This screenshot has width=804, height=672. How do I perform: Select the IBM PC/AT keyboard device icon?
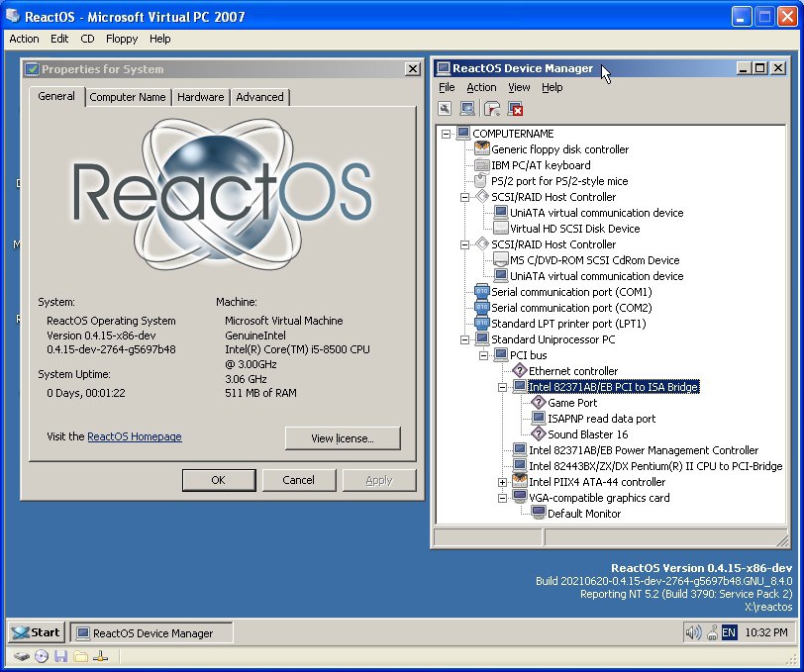pos(481,165)
